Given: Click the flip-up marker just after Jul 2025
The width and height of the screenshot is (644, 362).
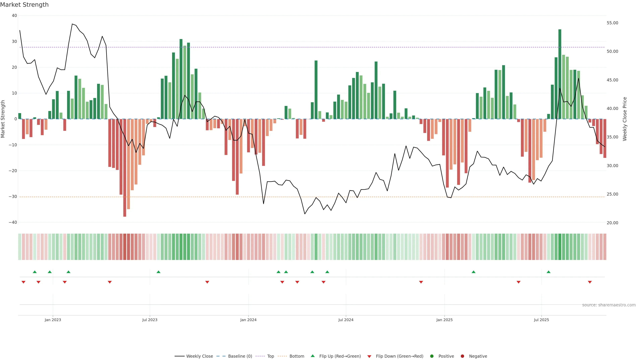Looking at the screenshot, I should pyautogui.click(x=549, y=272).
